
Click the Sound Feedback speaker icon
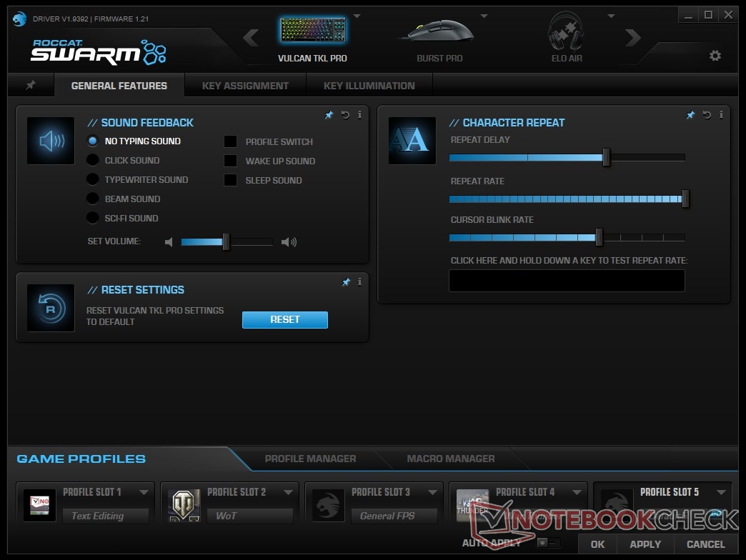51,141
